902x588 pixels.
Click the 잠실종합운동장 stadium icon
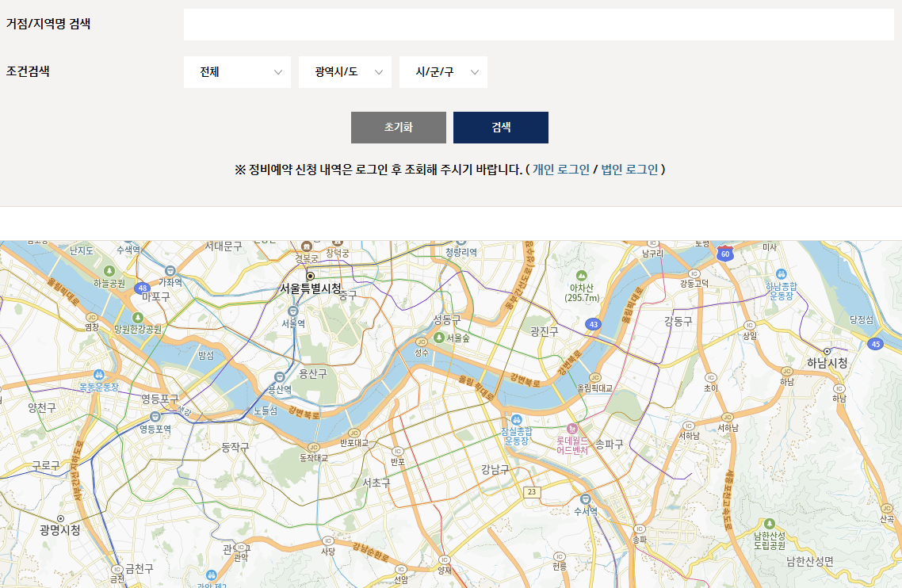pyautogui.click(x=517, y=420)
